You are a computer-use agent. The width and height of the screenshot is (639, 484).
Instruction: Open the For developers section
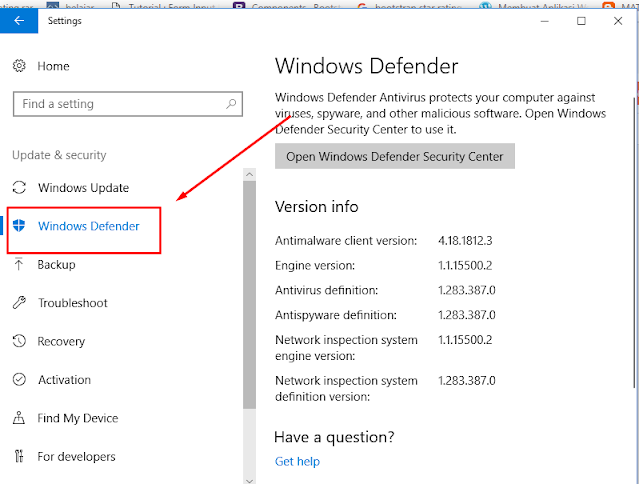click(x=76, y=457)
